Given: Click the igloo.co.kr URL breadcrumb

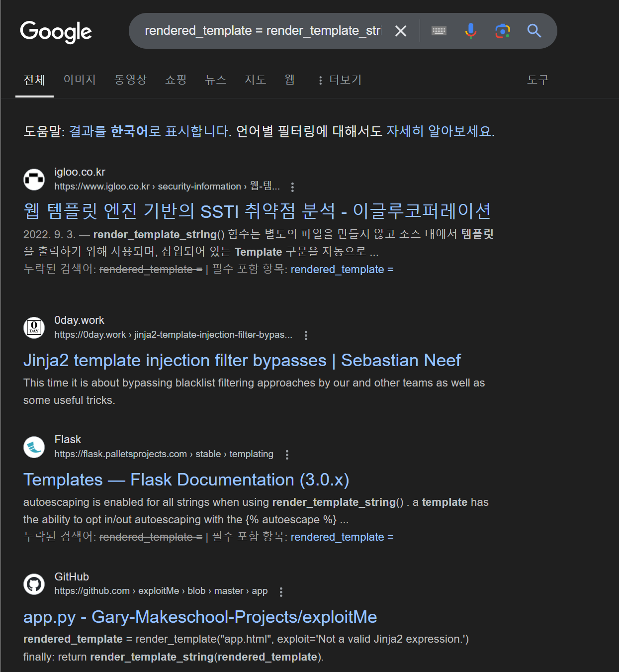Looking at the screenshot, I should point(167,187).
